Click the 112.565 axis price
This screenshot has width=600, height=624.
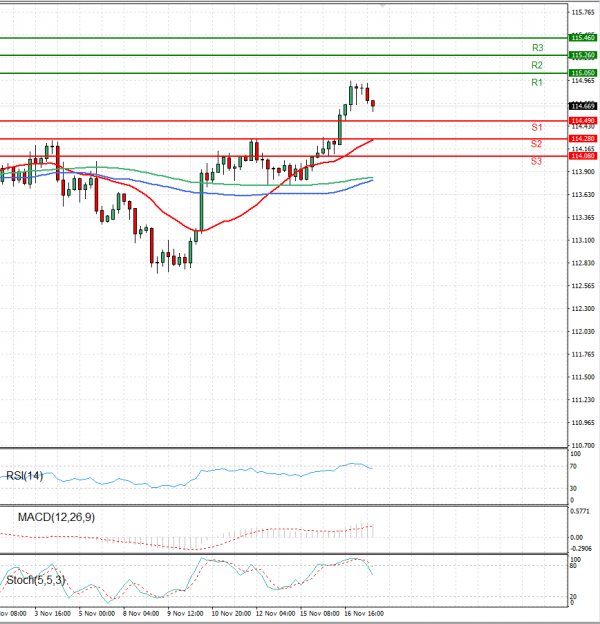pyautogui.click(x=583, y=286)
